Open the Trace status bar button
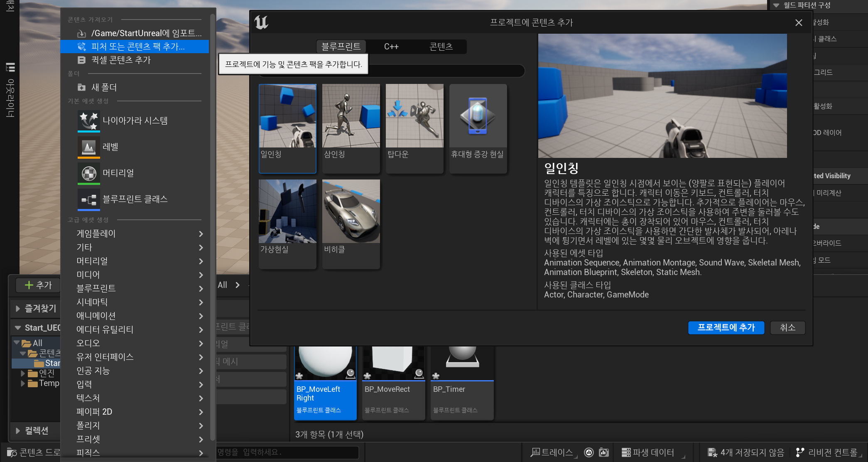868x462 pixels. 553,452
